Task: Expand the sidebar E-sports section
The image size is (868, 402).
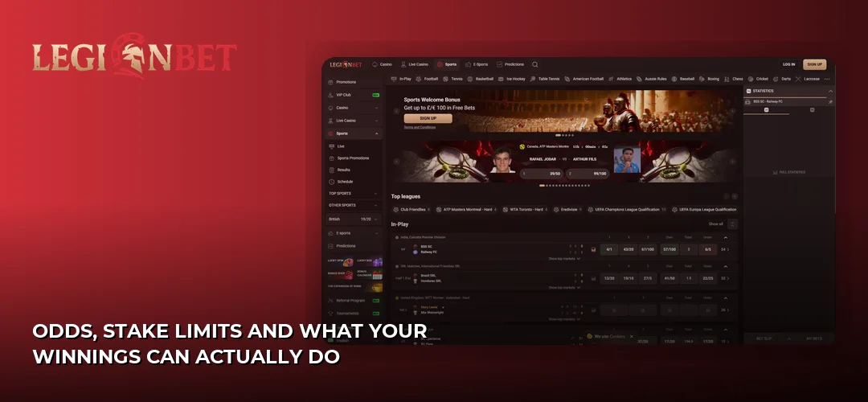Action: tap(377, 233)
